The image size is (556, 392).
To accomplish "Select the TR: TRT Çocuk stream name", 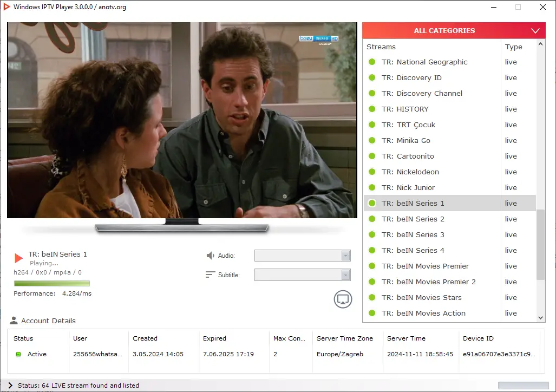I will pos(409,125).
